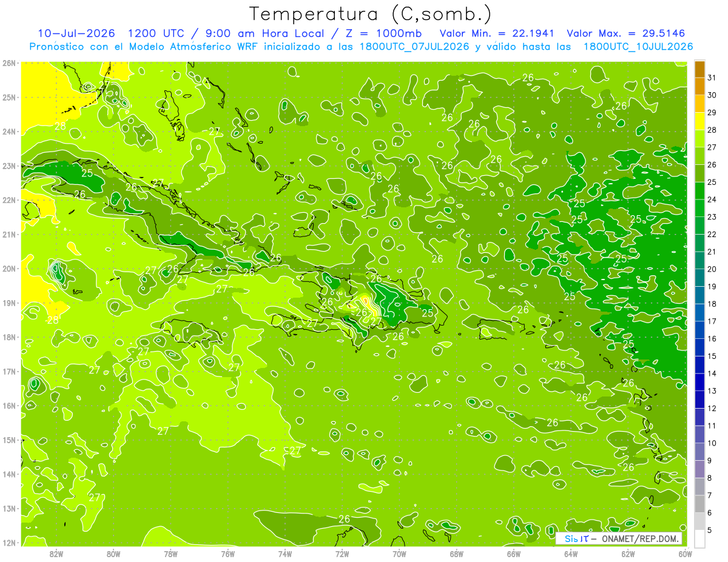Click the color bar segment between 30 and 31
The height and width of the screenshot is (562, 728).
point(699,87)
